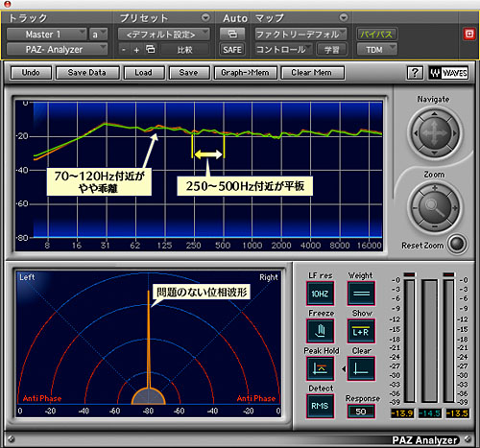Viewport: 480px width, 448px height.
Task: Expand the PAZ- Analyzer plugin selector
Action: point(57,49)
